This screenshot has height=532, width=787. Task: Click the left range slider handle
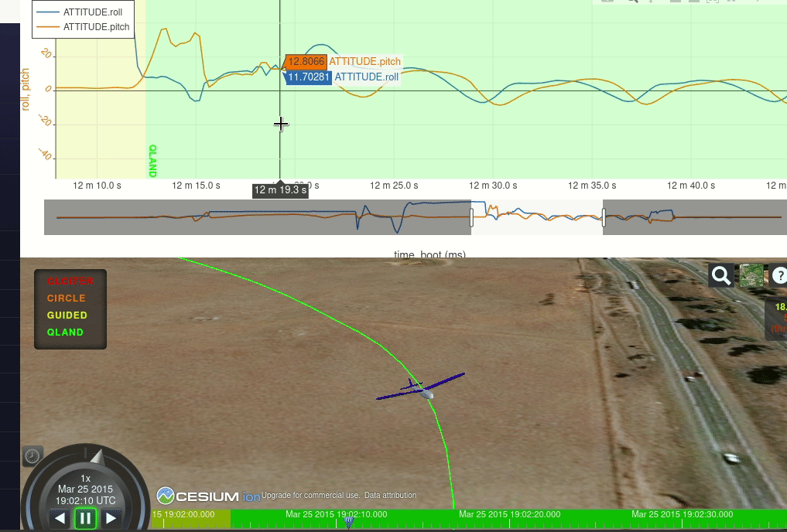471,217
